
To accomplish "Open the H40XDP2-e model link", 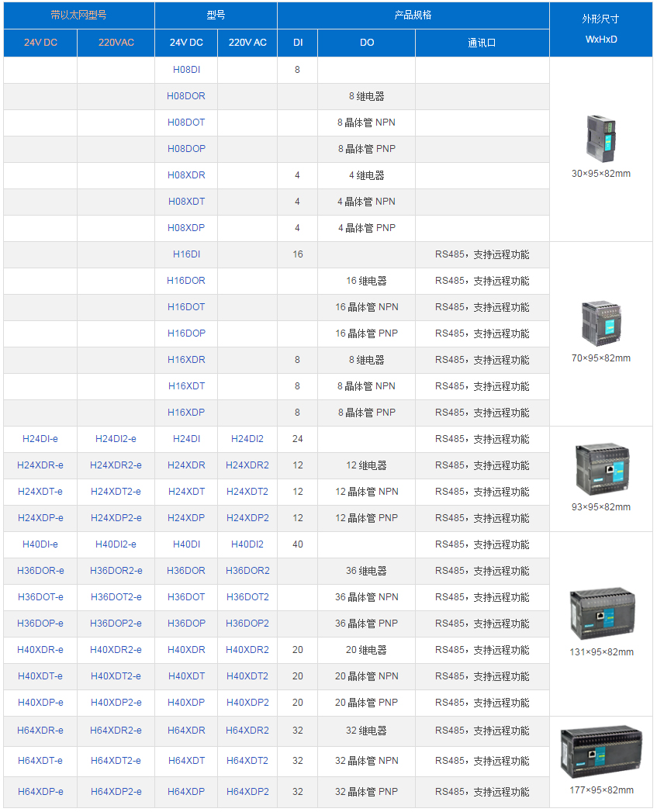I will click(x=116, y=703).
